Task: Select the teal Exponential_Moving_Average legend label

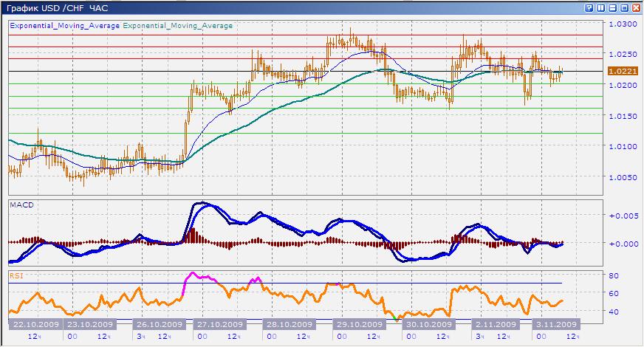Action: click(177, 25)
